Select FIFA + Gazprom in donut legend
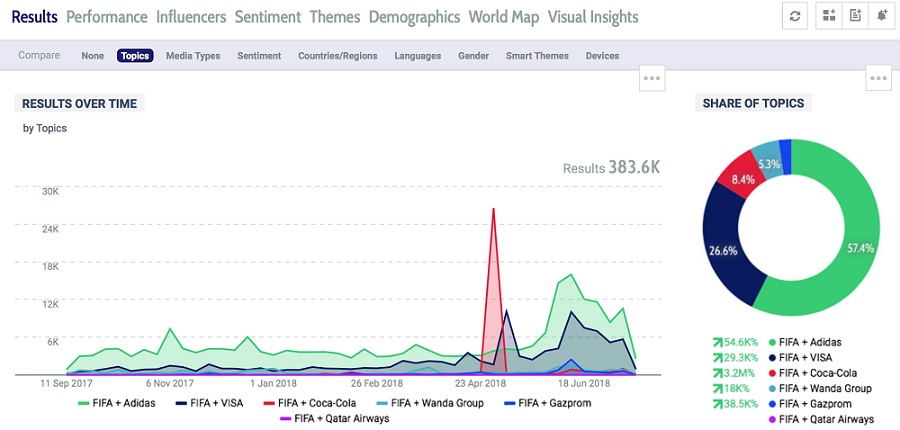 809,404
